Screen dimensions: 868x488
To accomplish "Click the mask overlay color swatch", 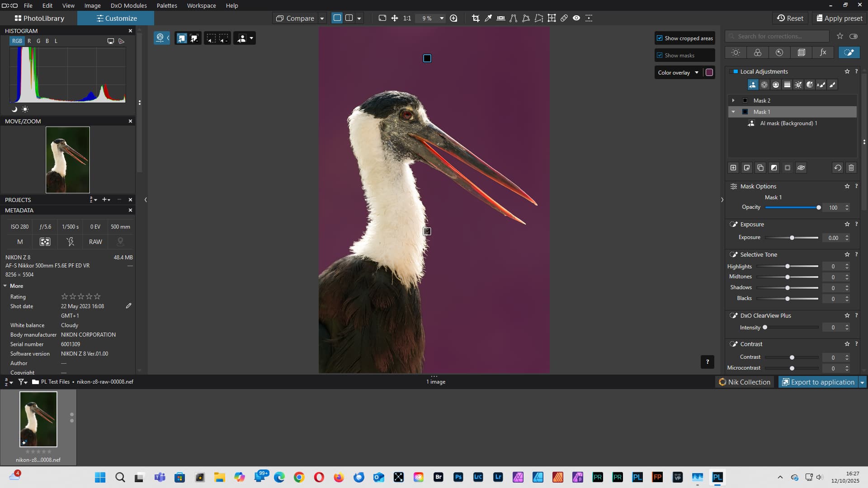I will click(x=709, y=72).
